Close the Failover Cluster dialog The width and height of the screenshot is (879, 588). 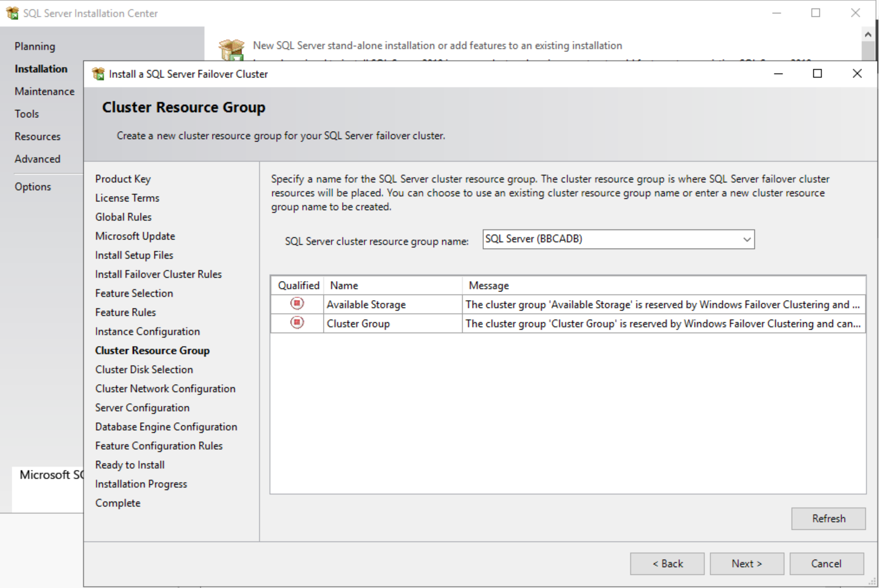click(857, 74)
